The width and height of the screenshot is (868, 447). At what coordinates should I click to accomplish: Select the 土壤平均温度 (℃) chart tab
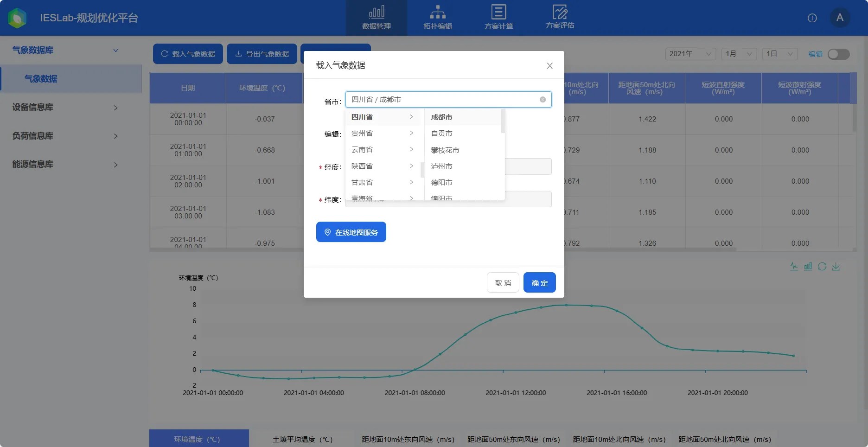[302, 439]
